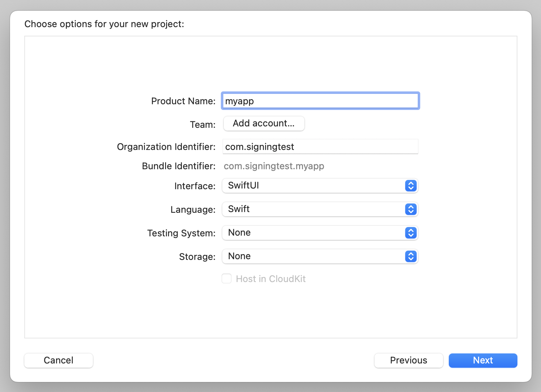Click the "Product Name:" label
The width and height of the screenshot is (541, 392).
[183, 101]
